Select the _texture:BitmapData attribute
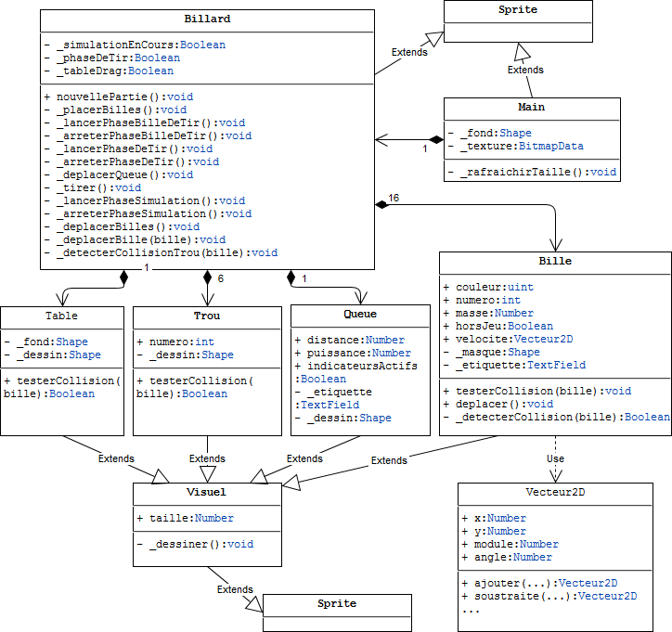672x632 pixels. pos(516,146)
